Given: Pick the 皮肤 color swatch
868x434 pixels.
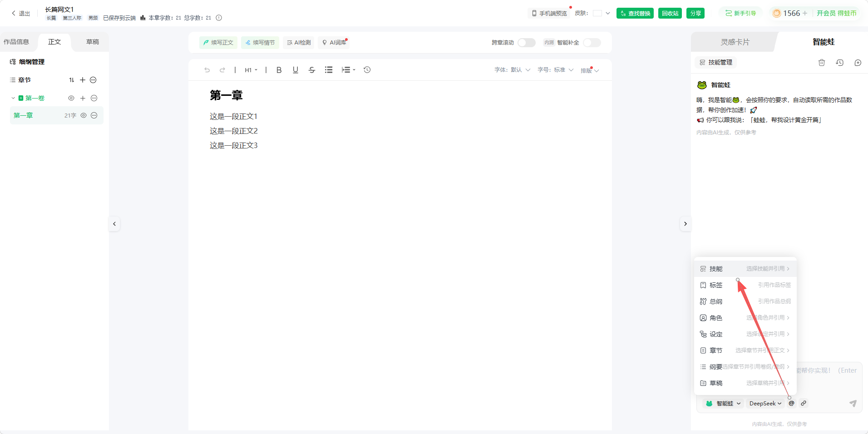Looking at the screenshot, I should (597, 13).
